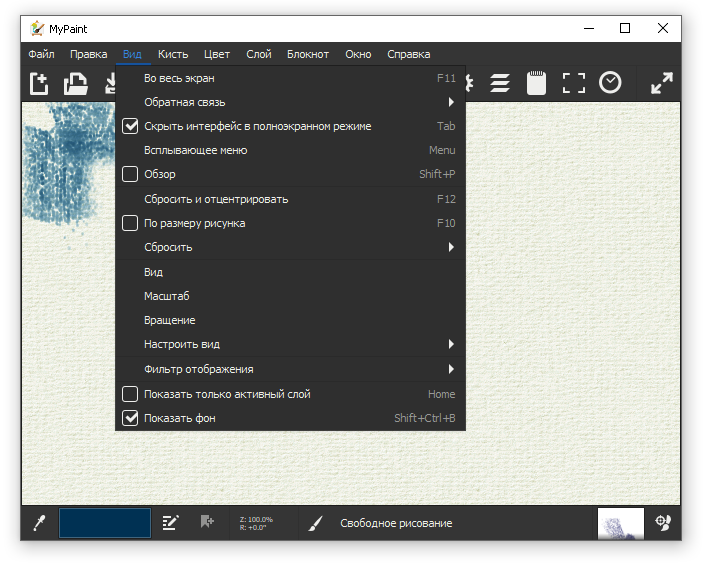The height and width of the screenshot is (566, 727).
Task: Check the По размеру рисунка option
Action: coord(130,223)
